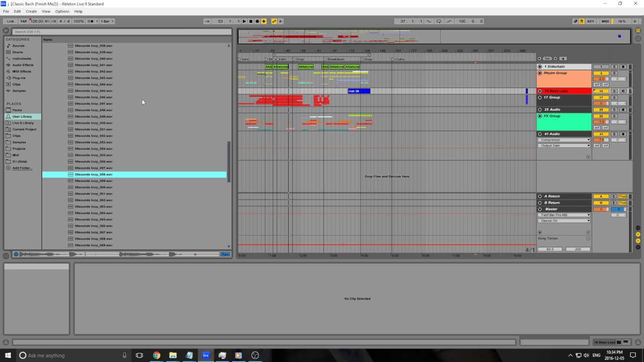644x362 pixels.
Task: Click the Punch-Out switch
Action: pyautogui.click(x=449, y=21)
